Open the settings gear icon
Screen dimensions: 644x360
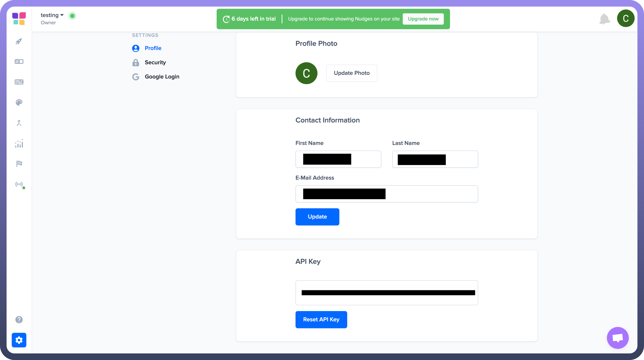point(19,340)
